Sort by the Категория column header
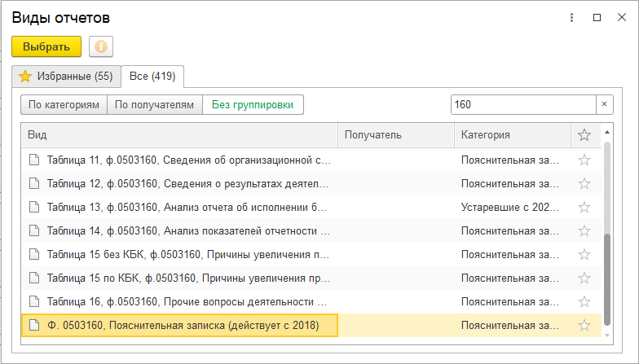Screen dimensions: 639x364 [x=512, y=135]
